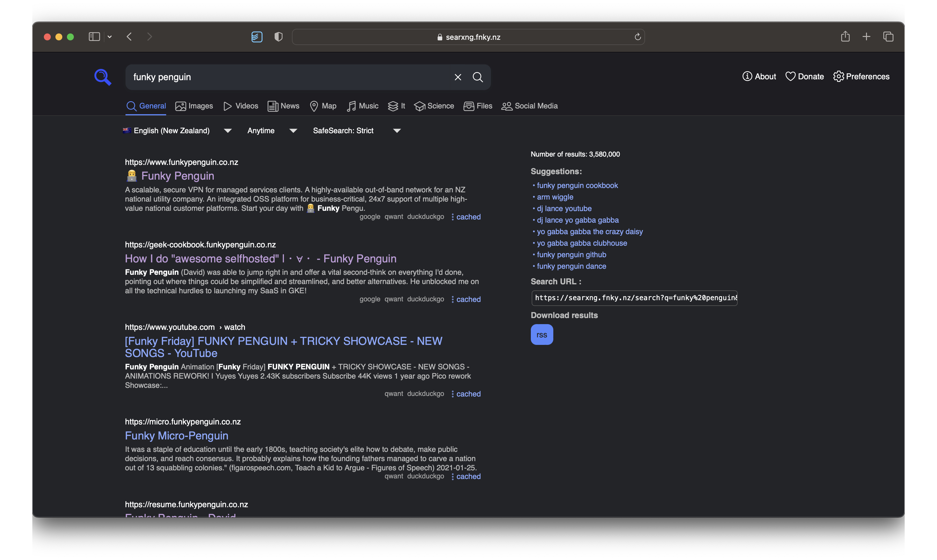Click the SearXNG magnifier logo
Viewport: 937px width, 560px height.
pos(103,77)
